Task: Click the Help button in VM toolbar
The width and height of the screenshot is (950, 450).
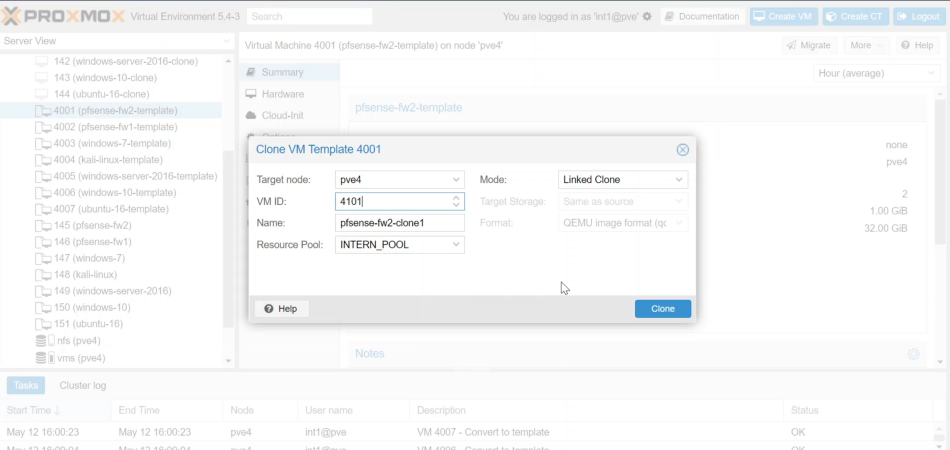Action: (x=917, y=45)
